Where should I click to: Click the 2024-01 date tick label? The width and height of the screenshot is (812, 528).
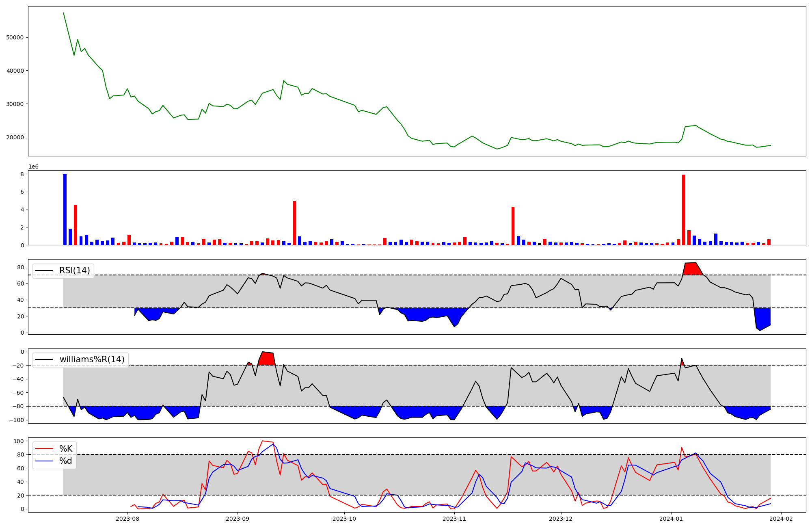coord(671,519)
